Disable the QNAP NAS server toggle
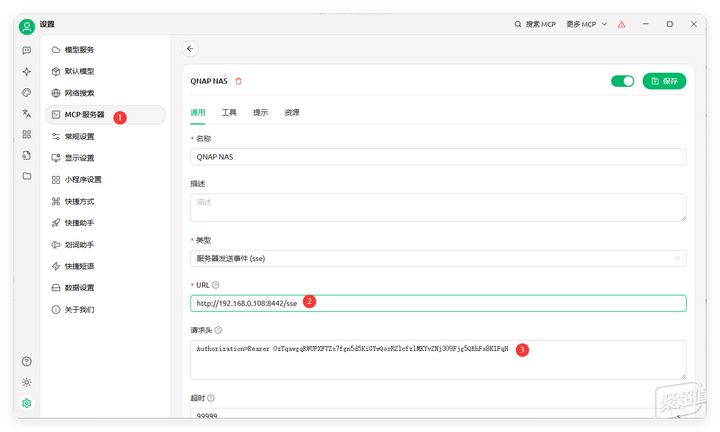The image size is (720, 432). click(x=622, y=81)
